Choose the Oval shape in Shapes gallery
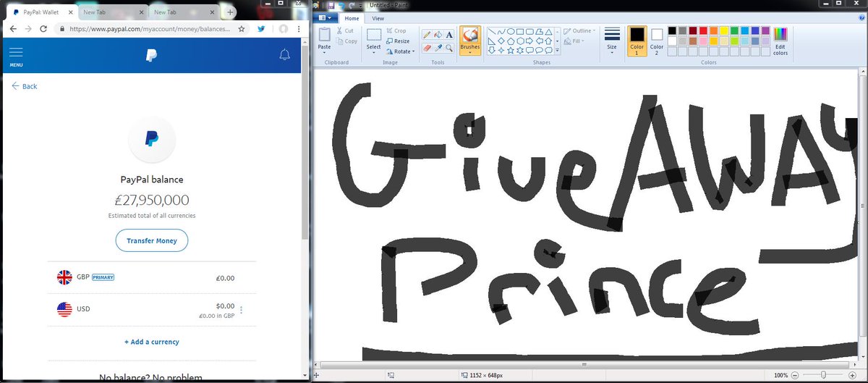The height and width of the screenshot is (383, 868). pos(511,32)
